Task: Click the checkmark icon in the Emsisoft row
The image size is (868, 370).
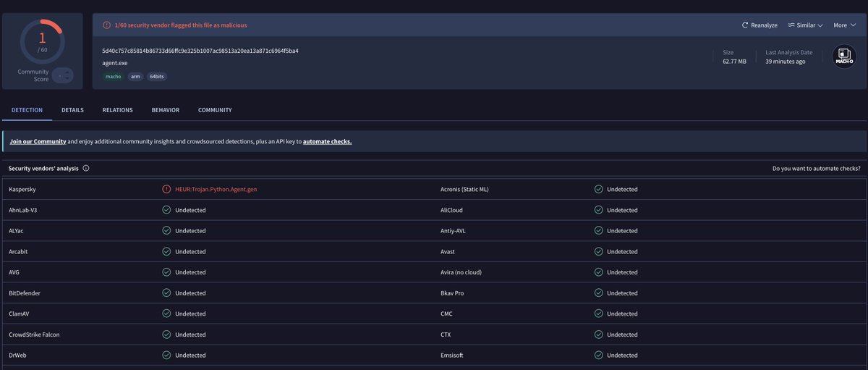Action: click(598, 356)
